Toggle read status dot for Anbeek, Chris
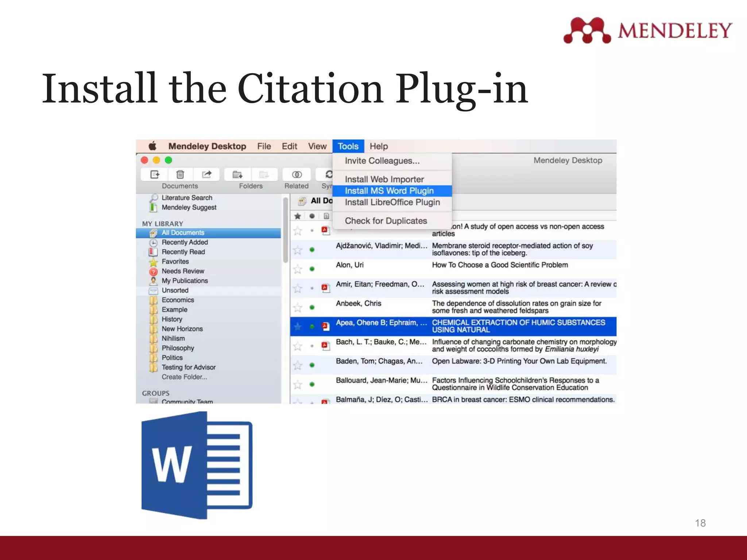 point(312,307)
